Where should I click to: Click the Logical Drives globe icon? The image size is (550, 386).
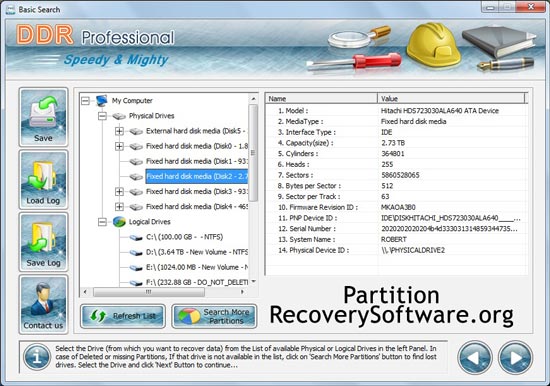click(119, 222)
